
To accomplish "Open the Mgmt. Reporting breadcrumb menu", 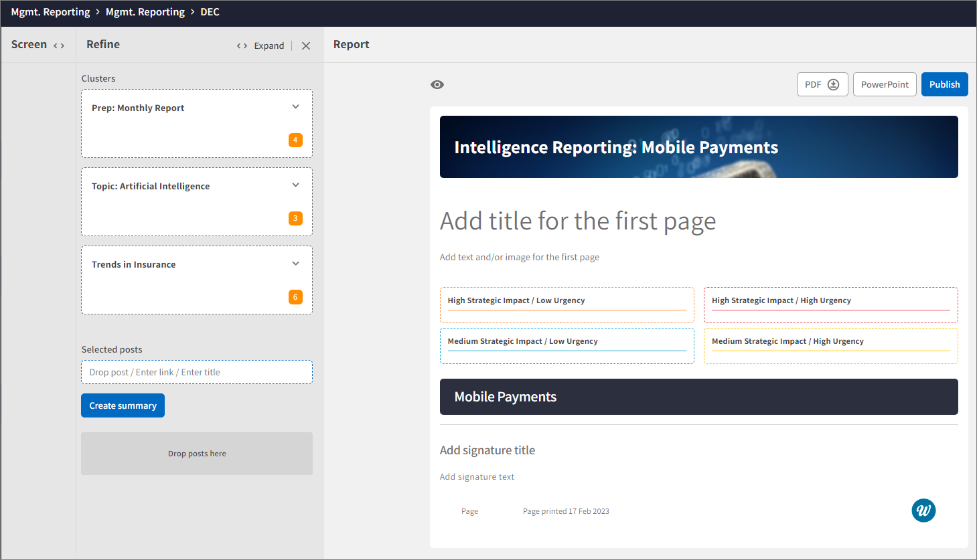I will coord(50,11).
